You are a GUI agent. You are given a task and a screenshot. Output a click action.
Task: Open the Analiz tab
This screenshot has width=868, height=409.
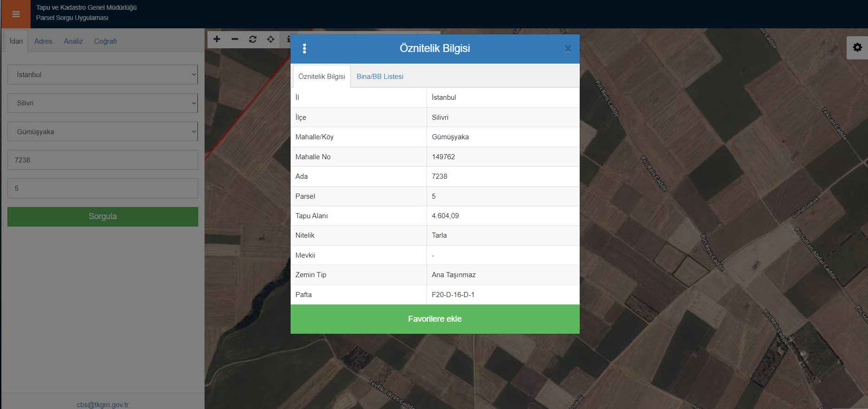pos(73,41)
